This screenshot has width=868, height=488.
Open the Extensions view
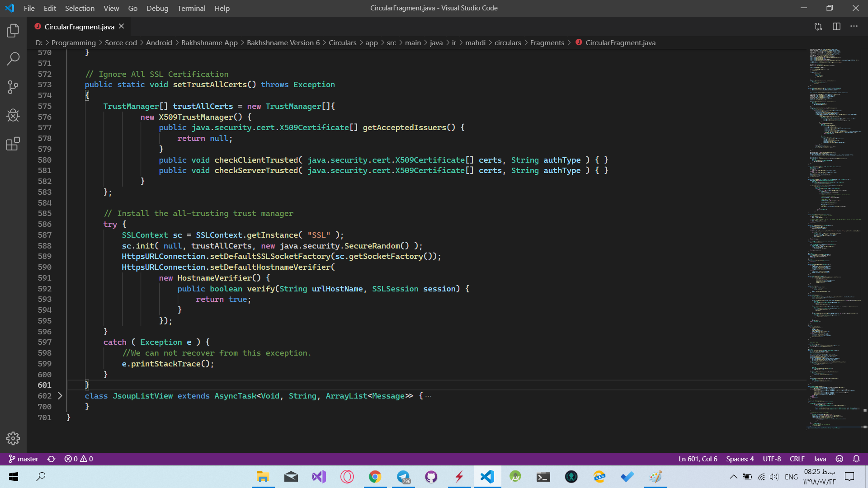coord(13,144)
